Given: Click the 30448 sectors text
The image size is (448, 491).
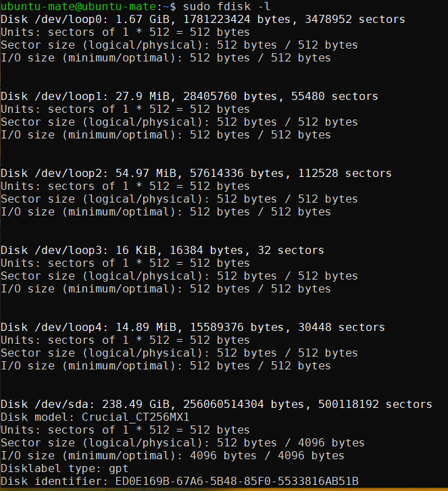Looking at the screenshot, I should (341, 328).
